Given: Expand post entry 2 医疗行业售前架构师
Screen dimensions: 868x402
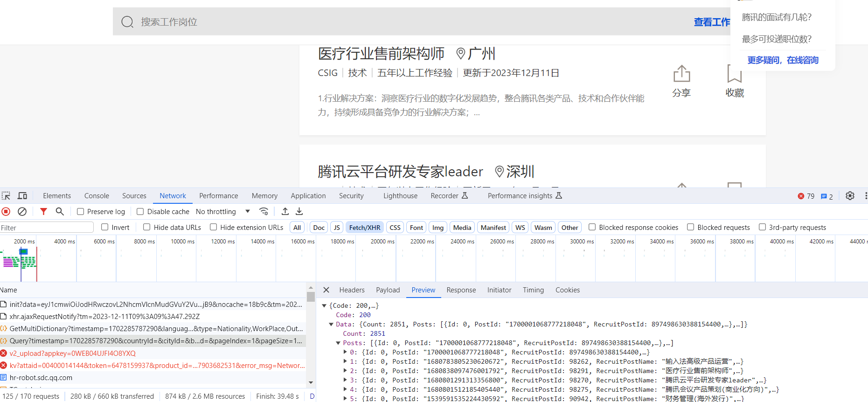Looking at the screenshot, I should pyautogui.click(x=345, y=371).
